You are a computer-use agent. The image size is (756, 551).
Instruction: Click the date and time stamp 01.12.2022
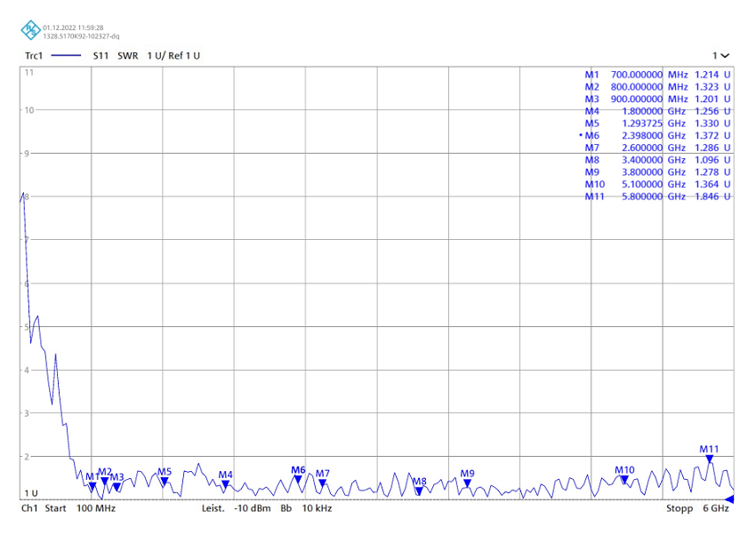[x=73, y=28]
